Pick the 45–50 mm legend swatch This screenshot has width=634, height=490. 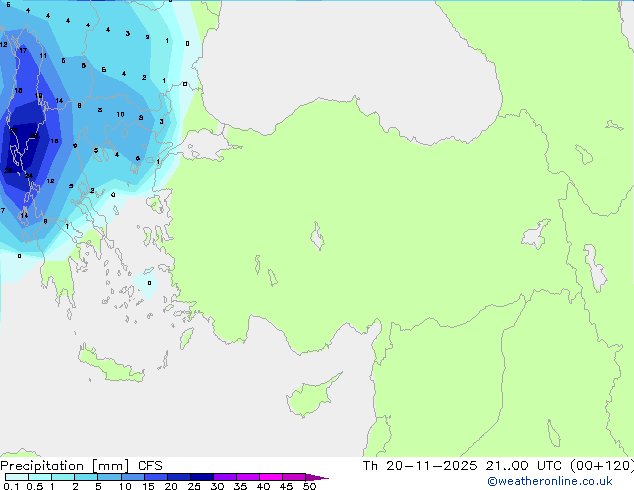point(294,477)
